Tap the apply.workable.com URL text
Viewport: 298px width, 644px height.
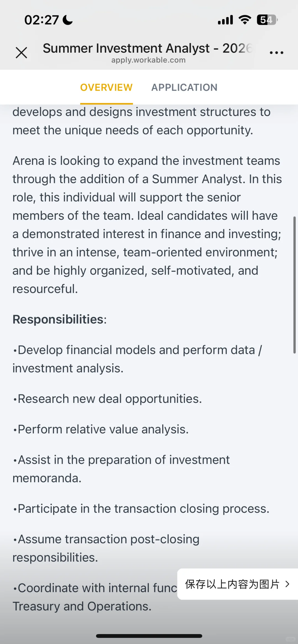click(148, 60)
